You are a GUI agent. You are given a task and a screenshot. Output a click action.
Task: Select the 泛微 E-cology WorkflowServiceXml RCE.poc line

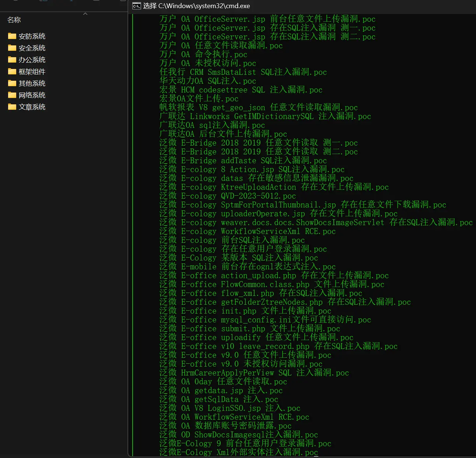(x=248, y=231)
